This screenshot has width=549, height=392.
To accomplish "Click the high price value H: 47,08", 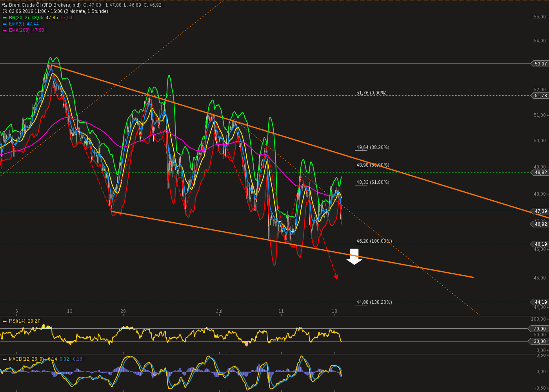I will [113, 5].
